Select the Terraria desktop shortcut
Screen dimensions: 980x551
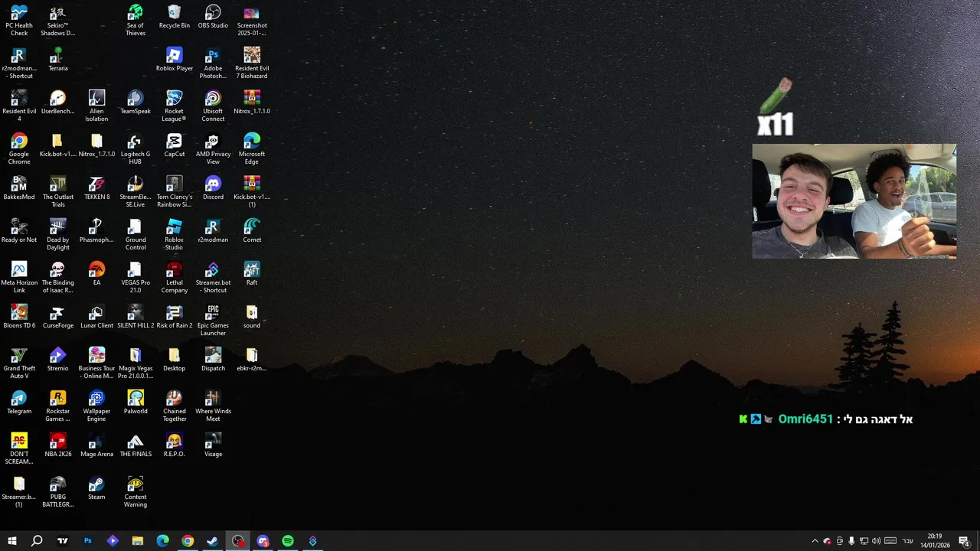(57, 60)
